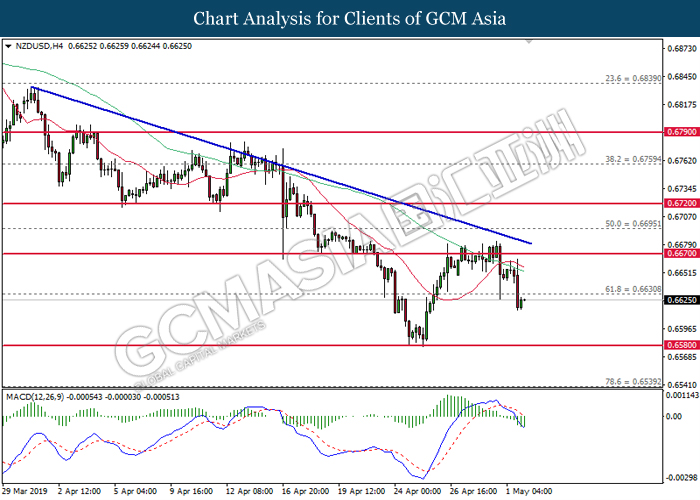
Task: Click the MACD(12,26,9) indicator label
Action: click(x=35, y=397)
